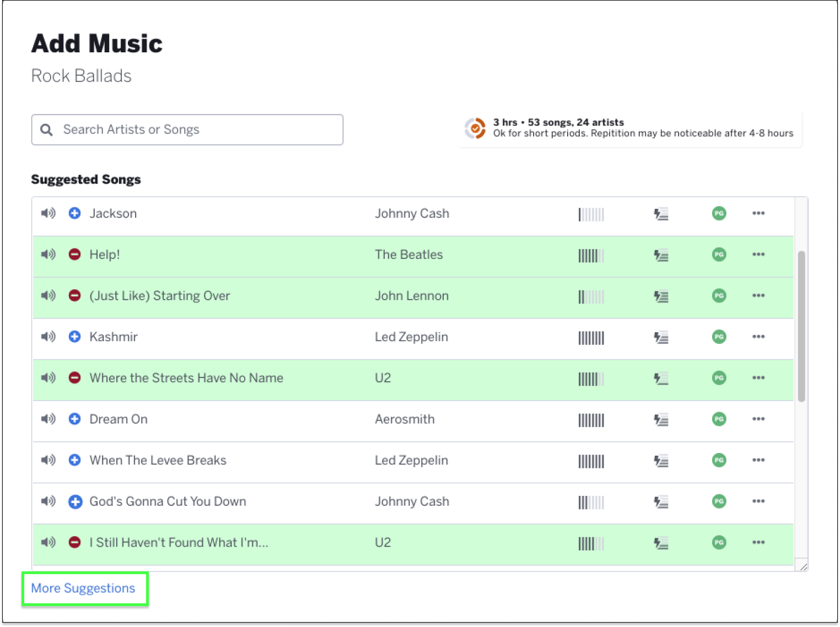840x627 pixels.
Task: Click PG badge for When The Levee Breaks
Action: point(719,460)
